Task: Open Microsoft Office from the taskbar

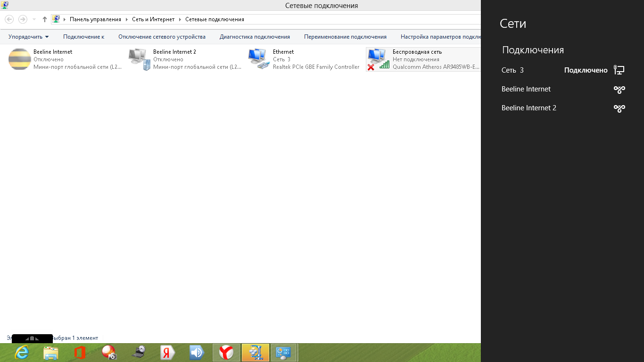Action: coord(80,353)
